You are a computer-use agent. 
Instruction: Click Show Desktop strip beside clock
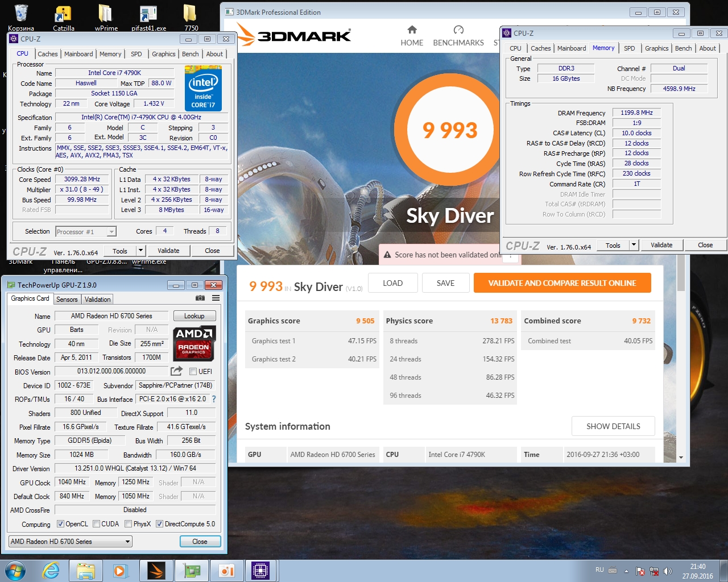coord(724,571)
